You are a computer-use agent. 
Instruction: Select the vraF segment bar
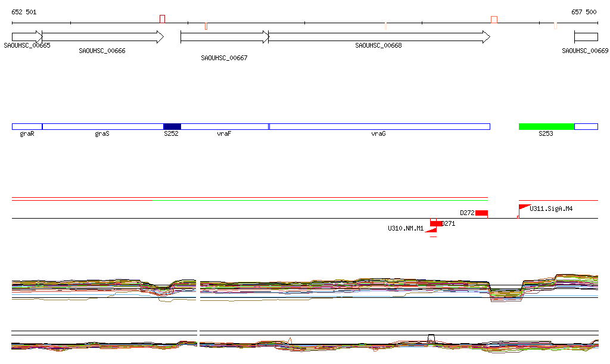[x=225, y=126]
